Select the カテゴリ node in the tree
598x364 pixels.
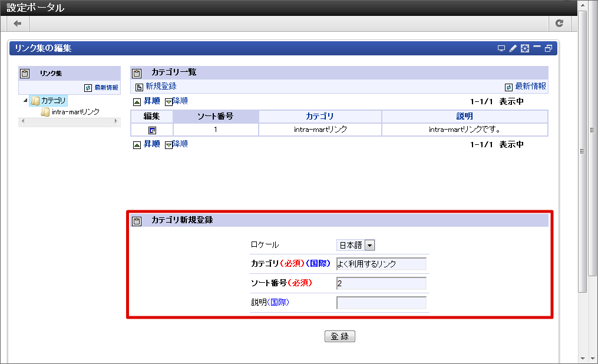click(53, 101)
